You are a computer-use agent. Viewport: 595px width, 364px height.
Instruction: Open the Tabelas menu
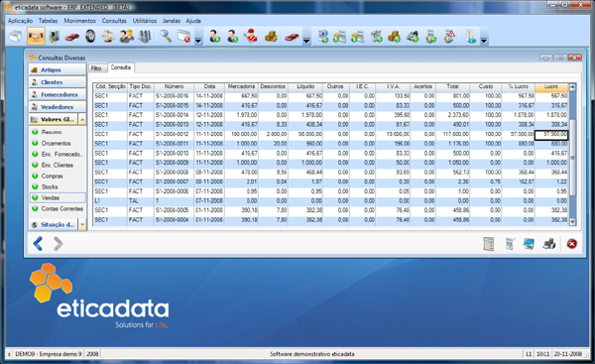pos(48,21)
